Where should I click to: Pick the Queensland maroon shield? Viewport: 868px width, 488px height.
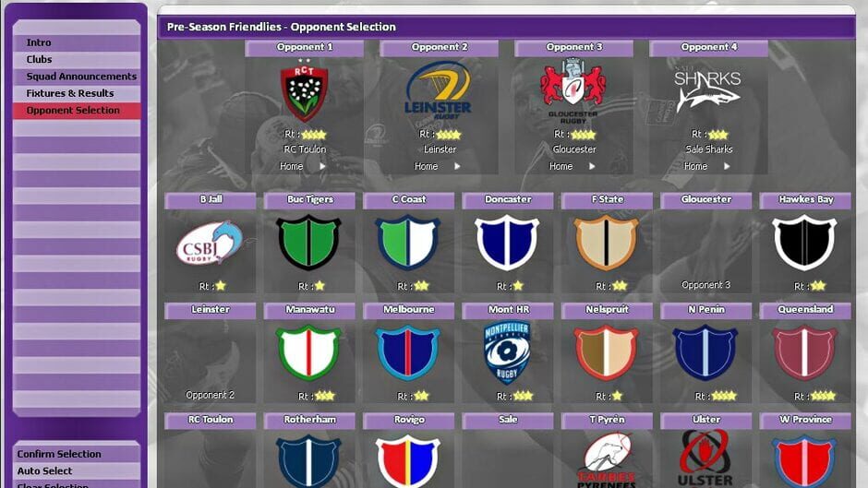click(804, 352)
